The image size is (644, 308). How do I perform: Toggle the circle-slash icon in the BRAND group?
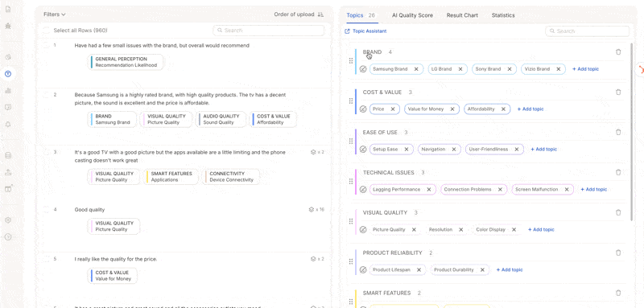pyautogui.click(x=363, y=69)
